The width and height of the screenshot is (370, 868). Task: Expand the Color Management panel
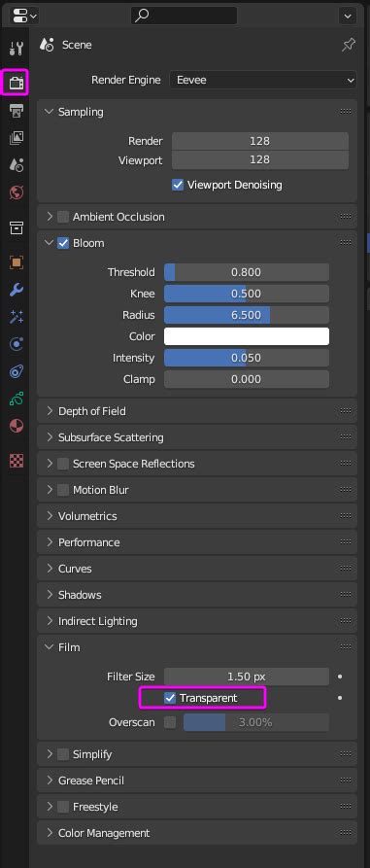coord(197,833)
